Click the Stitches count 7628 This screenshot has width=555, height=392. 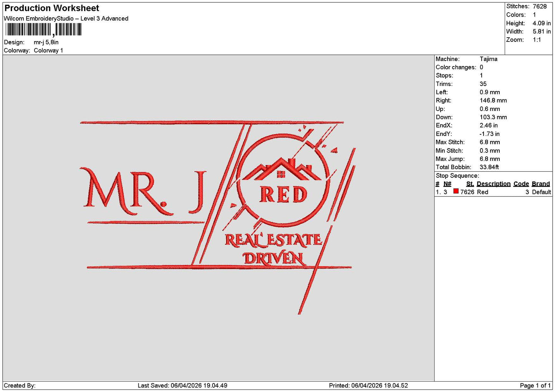(x=540, y=6)
